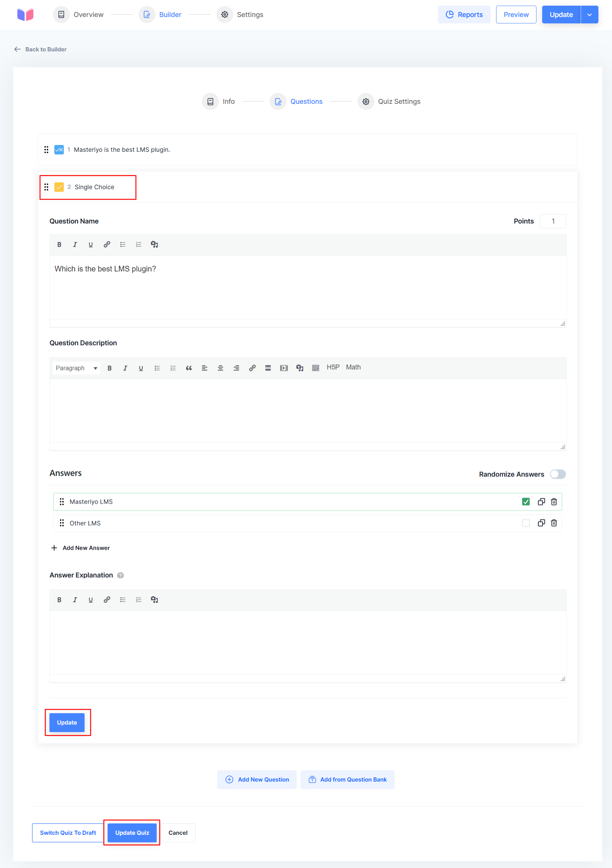This screenshot has height=868, width=612.
Task: Expand question 1 Masteriyo is the best LMS
Action: pyautogui.click(x=307, y=150)
